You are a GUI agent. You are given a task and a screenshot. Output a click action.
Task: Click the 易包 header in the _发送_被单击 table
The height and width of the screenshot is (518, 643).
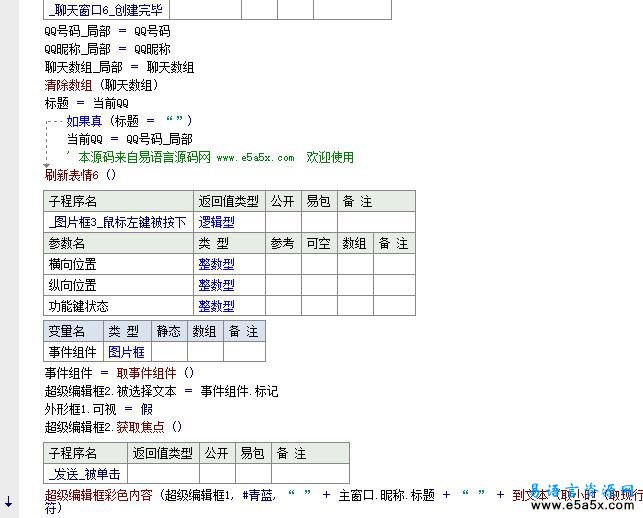coord(253,454)
